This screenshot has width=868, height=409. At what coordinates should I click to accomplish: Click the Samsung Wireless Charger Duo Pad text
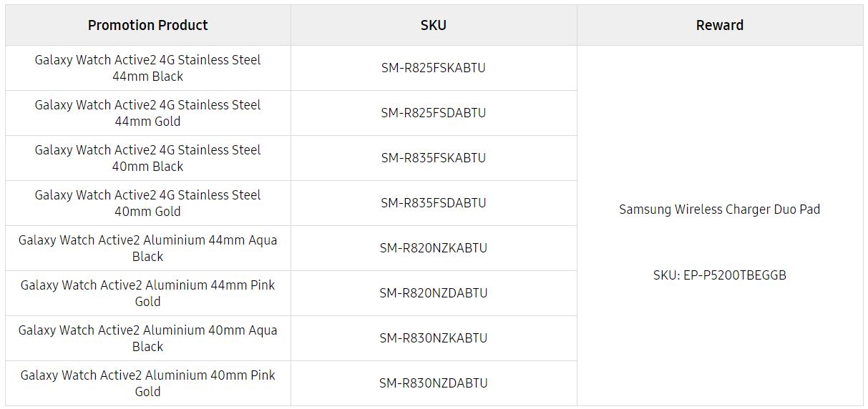pos(719,210)
